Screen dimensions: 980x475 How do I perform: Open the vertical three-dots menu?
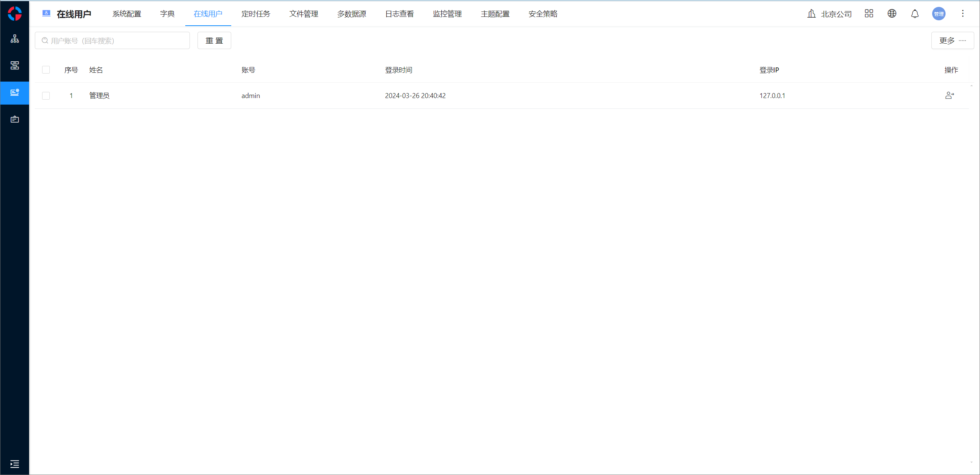click(963, 14)
